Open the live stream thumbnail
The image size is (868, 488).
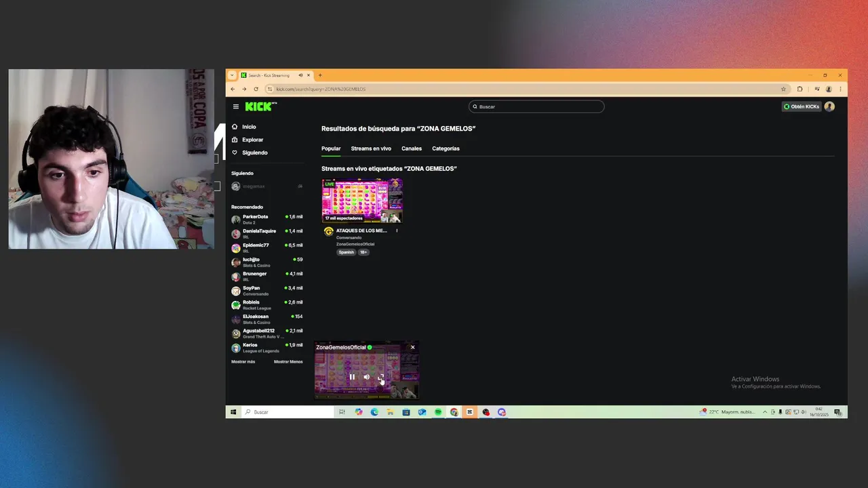(362, 201)
